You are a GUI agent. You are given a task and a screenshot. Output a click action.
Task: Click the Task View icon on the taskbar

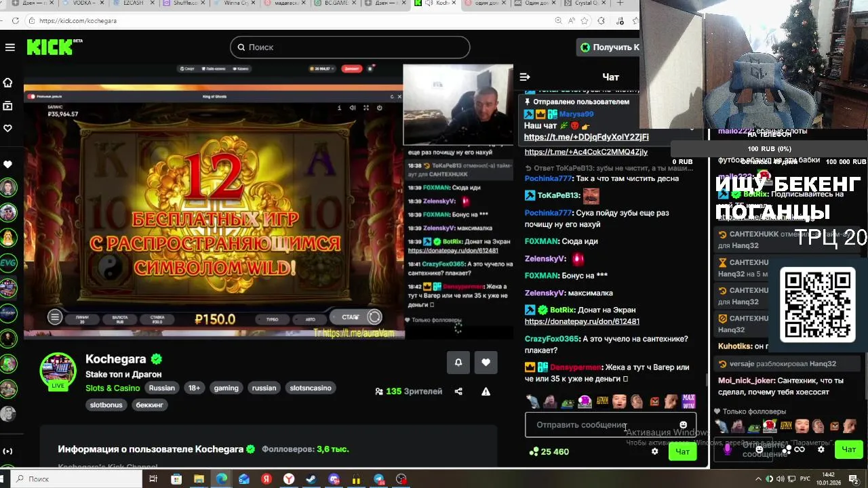(x=153, y=479)
